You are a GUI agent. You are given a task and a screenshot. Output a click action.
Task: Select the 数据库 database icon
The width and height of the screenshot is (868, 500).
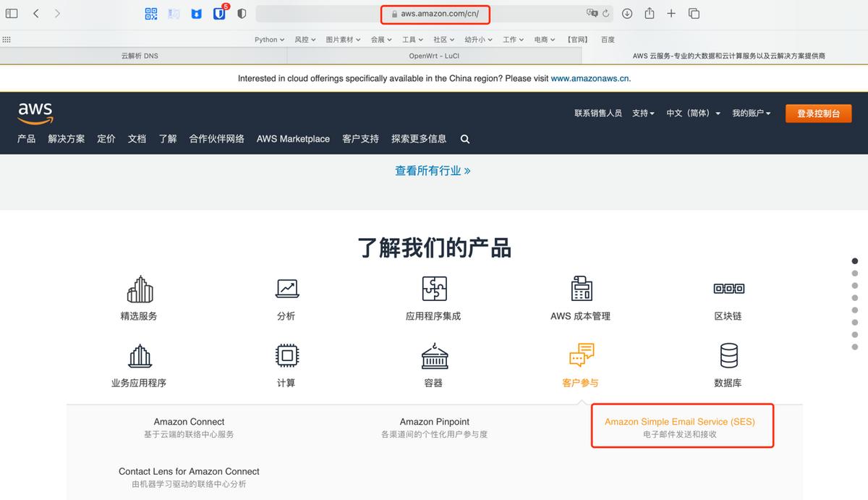pyautogui.click(x=728, y=355)
